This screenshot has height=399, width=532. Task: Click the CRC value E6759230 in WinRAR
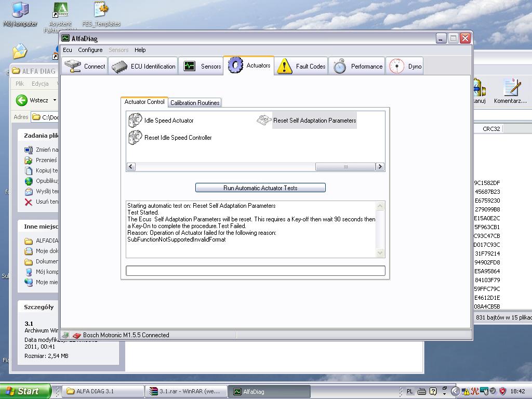tap(487, 201)
